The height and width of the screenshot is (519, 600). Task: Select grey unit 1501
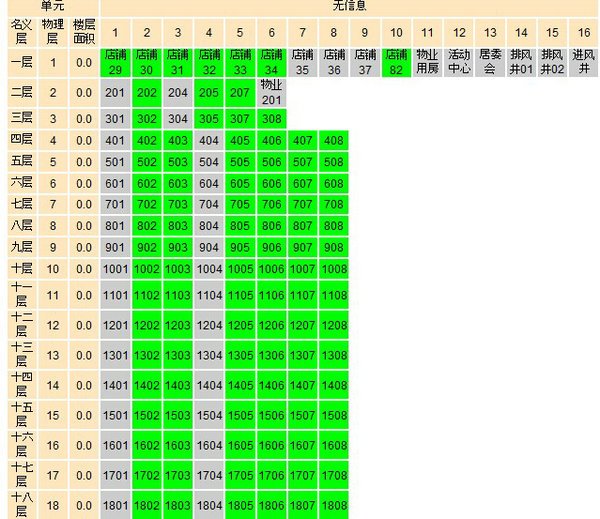[x=116, y=415]
